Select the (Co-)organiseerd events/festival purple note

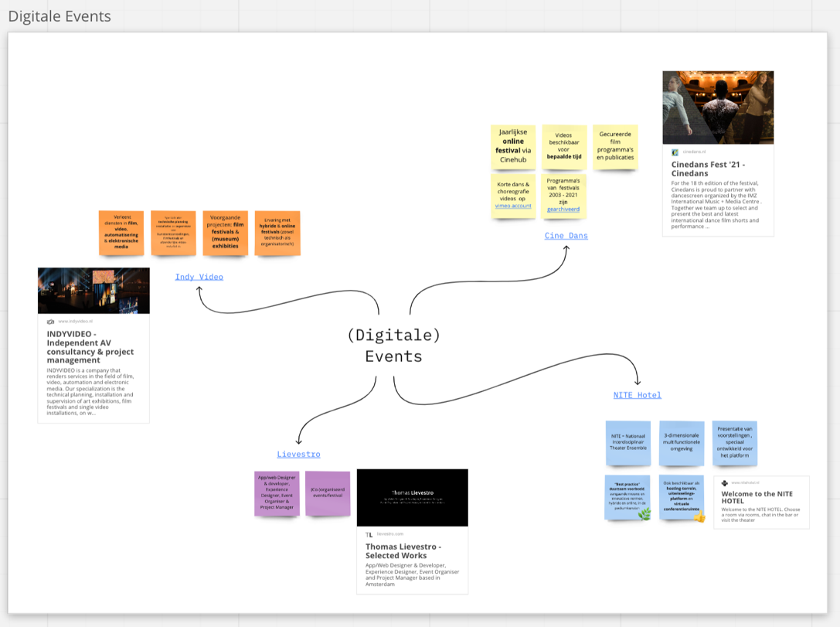[328, 493]
